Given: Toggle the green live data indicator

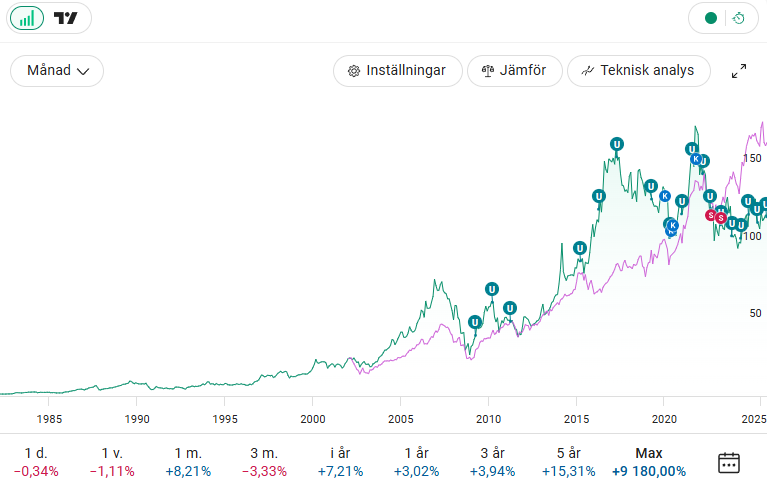Looking at the screenshot, I should [711, 18].
